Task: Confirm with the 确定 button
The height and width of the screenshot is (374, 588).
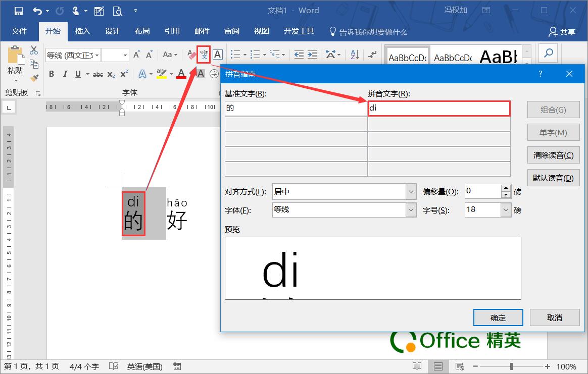Action: [x=498, y=317]
